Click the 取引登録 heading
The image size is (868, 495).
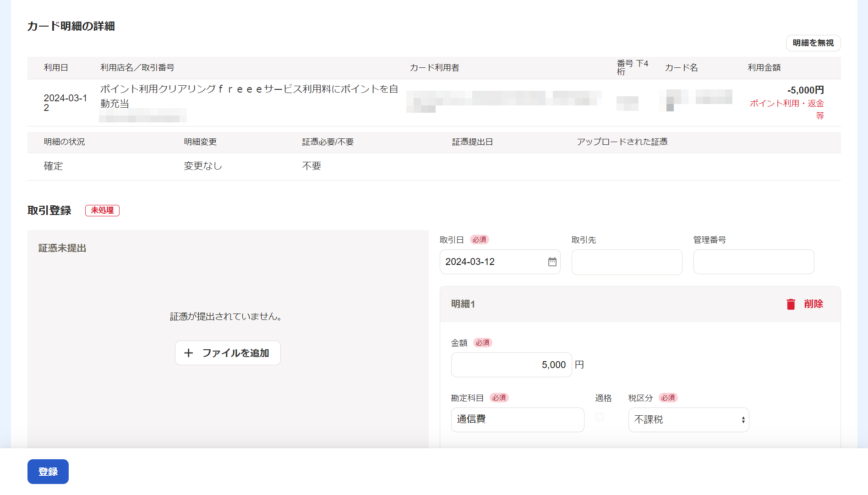(x=49, y=210)
